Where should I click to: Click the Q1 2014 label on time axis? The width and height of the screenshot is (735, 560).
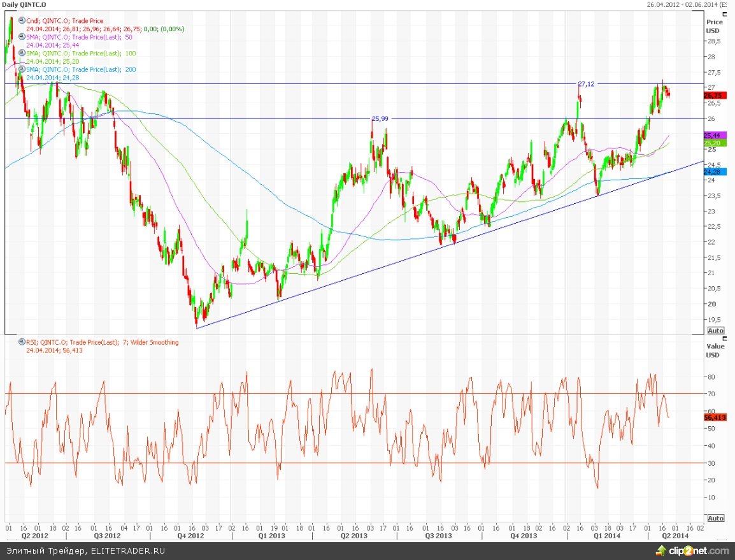pyautogui.click(x=608, y=536)
